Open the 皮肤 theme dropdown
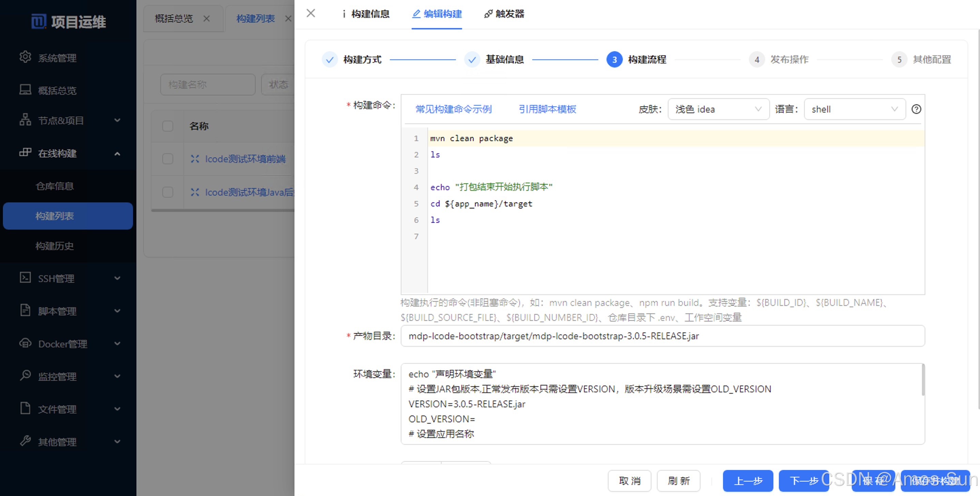The image size is (980, 496). click(718, 109)
